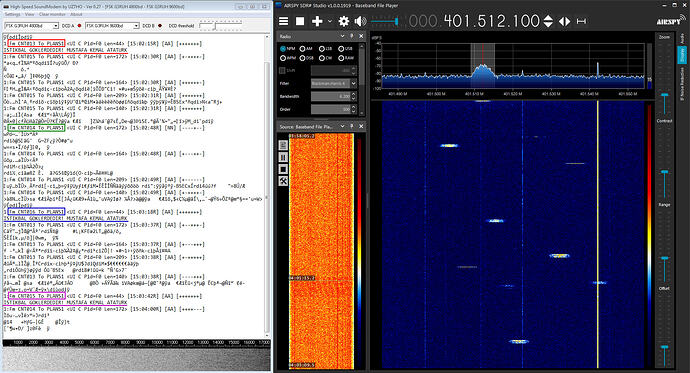This screenshot has width=690, height=373.
Task: Open FSK G3RUH 4800bd modem dropdown
Action: click(x=31, y=26)
